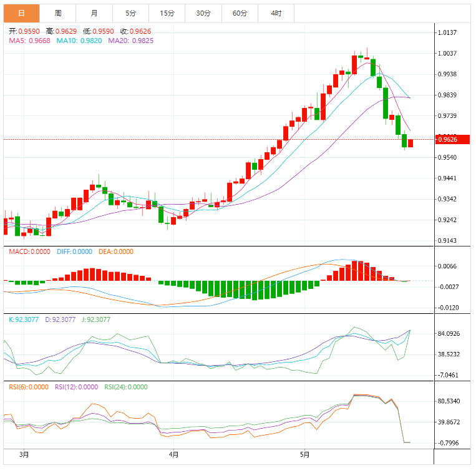The height and width of the screenshot is (473, 476).
Task: Open the 60分 timeframe tab
Action: point(240,13)
